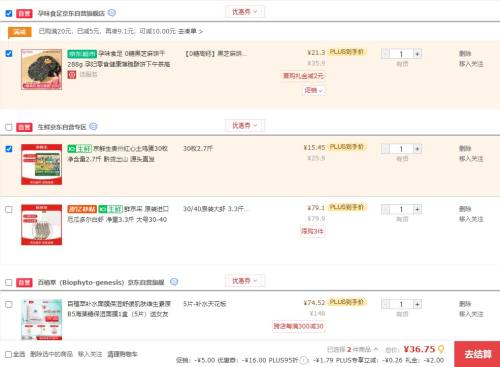Expand the 促销 dropdown under biscuit price

314,90
